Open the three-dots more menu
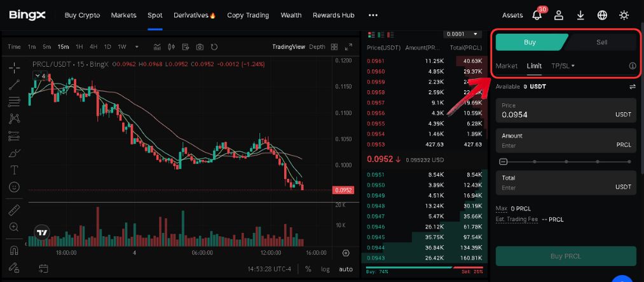Screen dimensions: 644x282 (x=373, y=15)
